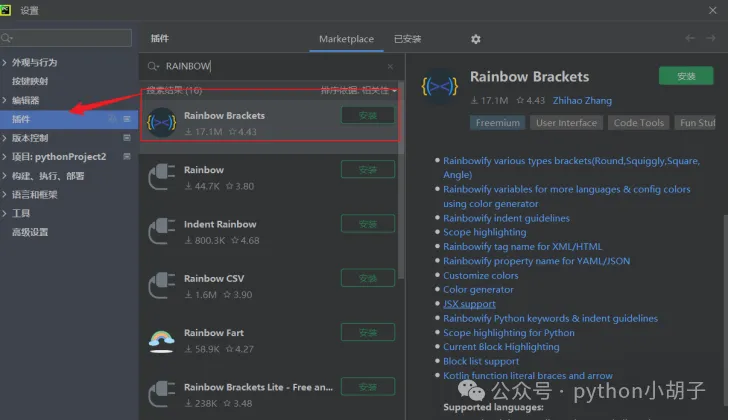Click the PyCharm logo in title bar
729x420 pixels.
coord(5,10)
